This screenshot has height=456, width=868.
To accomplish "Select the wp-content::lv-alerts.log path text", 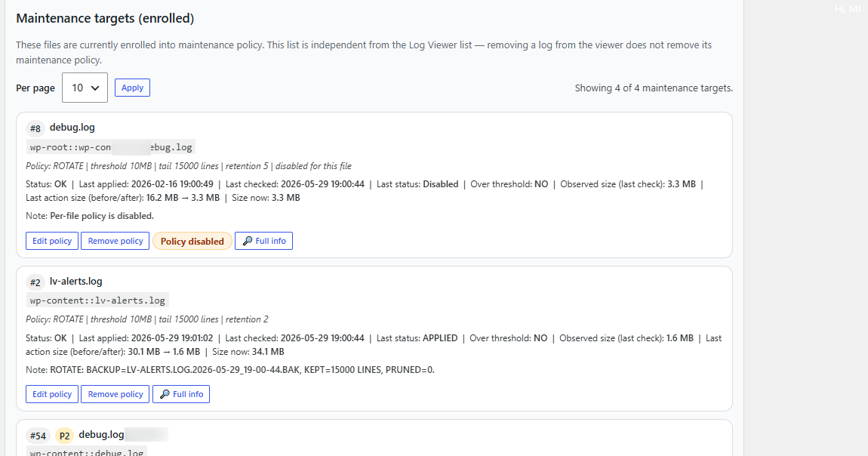I will [97, 300].
